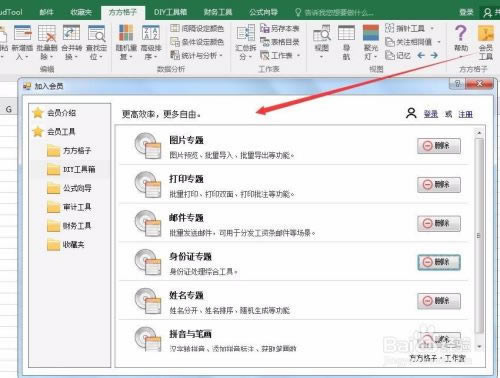The width and height of the screenshot is (500, 378).
Task: Open the 公式向导 folder in the sidebar
Action: click(x=69, y=188)
